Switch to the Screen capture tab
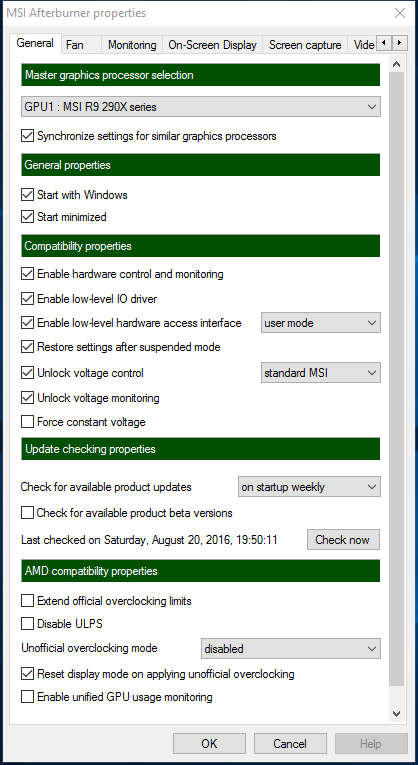Image resolution: width=418 pixels, height=765 pixels. click(x=305, y=45)
